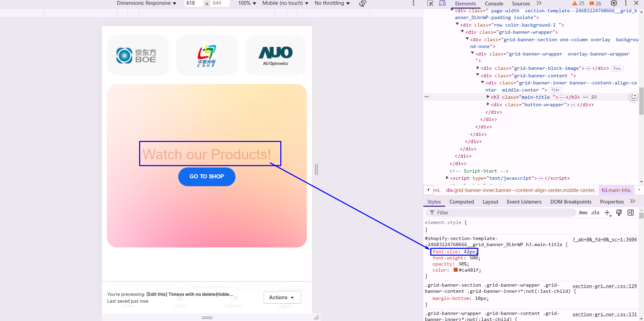644x321 pixels.
Task: Click the ellipsis actions beside h3 row
Action: [427, 97]
